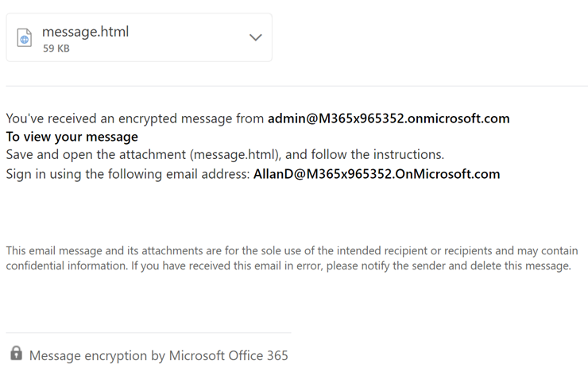The height and width of the screenshot is (372, 588).
Task: Click 'Microsoft Office 365' in the footer
Action: pyautogui.click(x=228, y=355)
